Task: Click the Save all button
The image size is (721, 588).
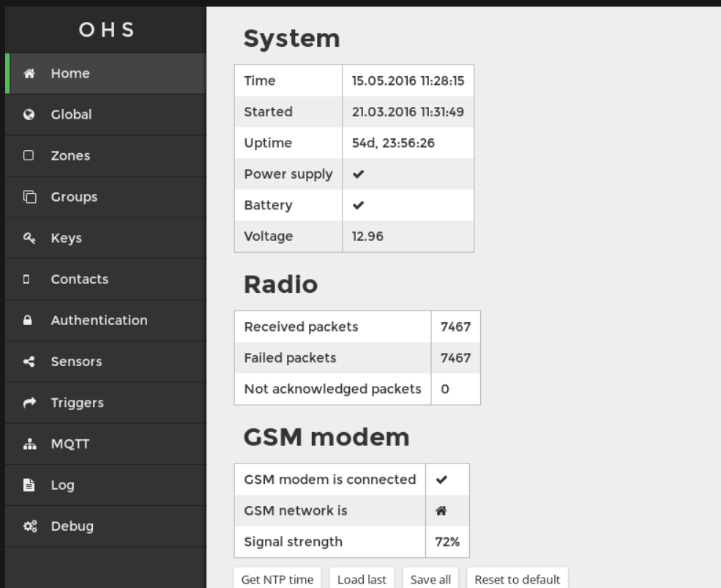Action: [x=430, y=578]
